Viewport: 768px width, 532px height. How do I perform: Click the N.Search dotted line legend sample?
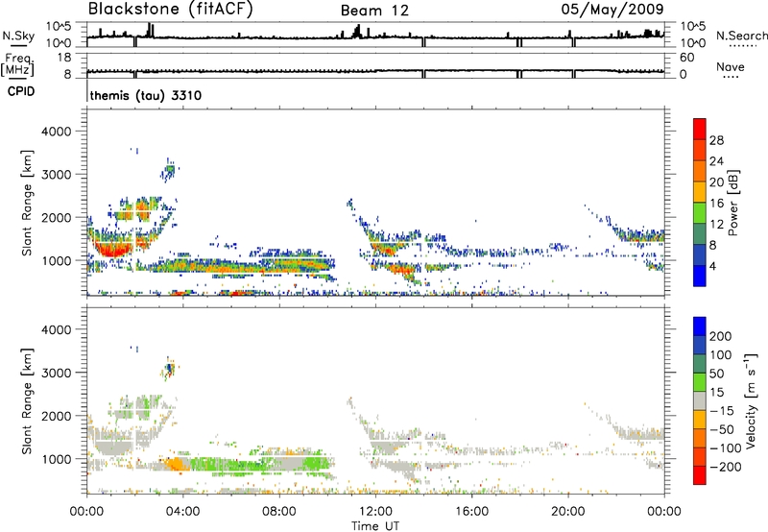click(743, 46)
